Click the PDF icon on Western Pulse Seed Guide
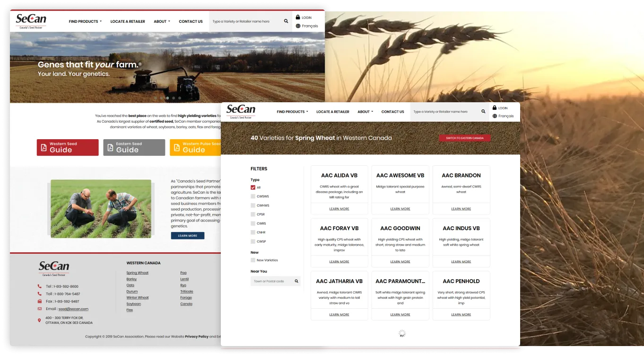The width and height of the screenshot is (644, 356). point(177,147)
